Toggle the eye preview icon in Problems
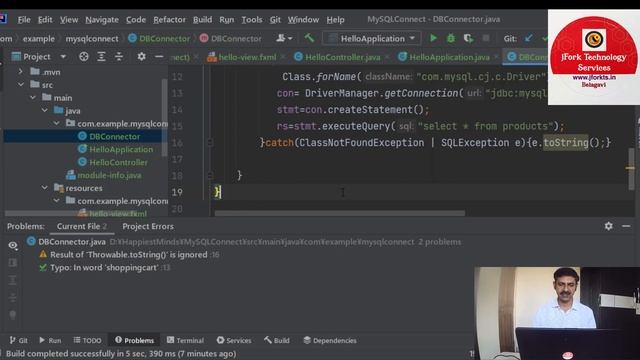Viewport: 640px width, 360px height. pos(13,245)
